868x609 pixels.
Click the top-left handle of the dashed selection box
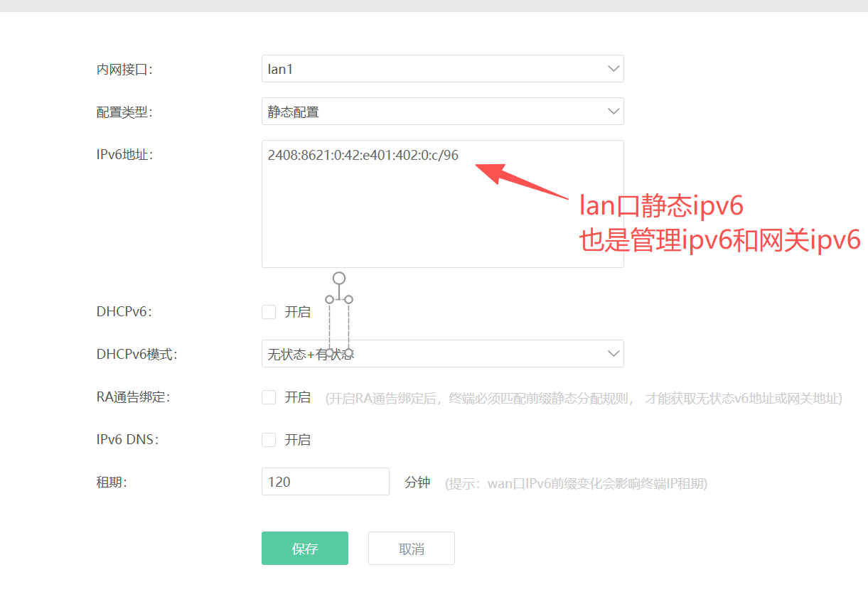(x=329, y=299)
